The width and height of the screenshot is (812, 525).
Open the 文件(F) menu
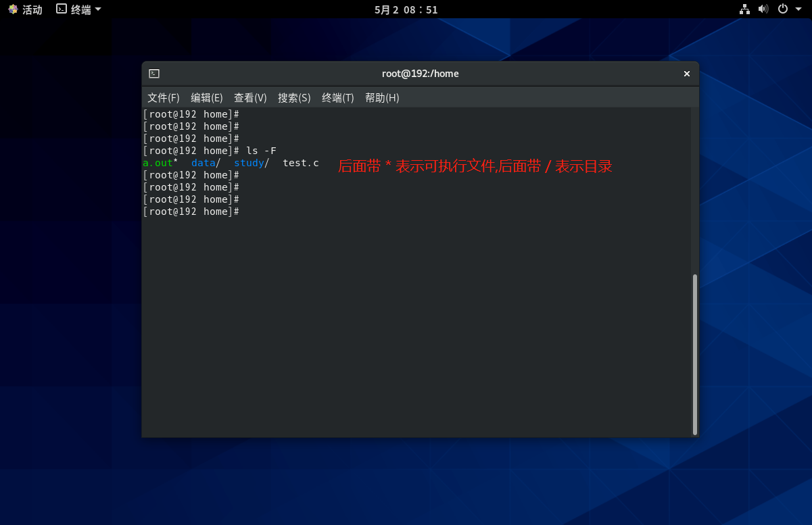164,98
